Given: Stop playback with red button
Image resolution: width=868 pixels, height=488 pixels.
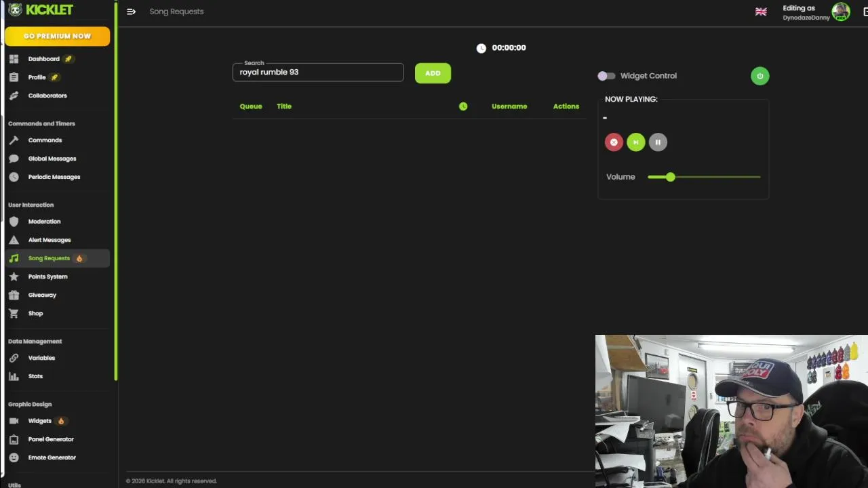Looking at the screenshot, I should [x=614, y=142].
